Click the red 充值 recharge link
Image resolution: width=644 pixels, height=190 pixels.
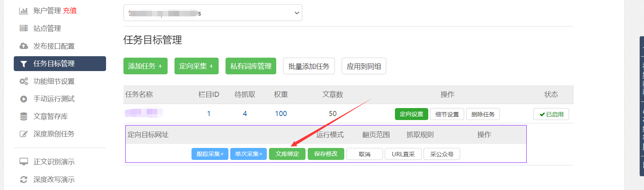[70, 11]
